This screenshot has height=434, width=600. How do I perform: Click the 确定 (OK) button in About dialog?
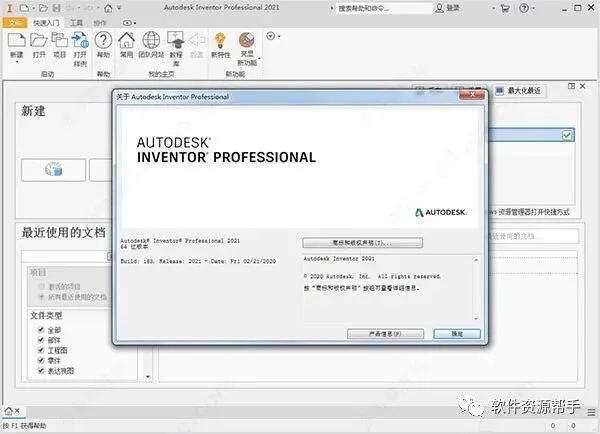(x=457, y=334)
